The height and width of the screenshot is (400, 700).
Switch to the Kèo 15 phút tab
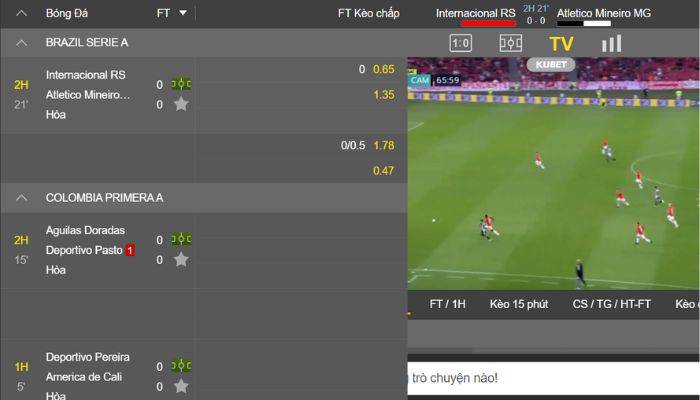point(519,304)
